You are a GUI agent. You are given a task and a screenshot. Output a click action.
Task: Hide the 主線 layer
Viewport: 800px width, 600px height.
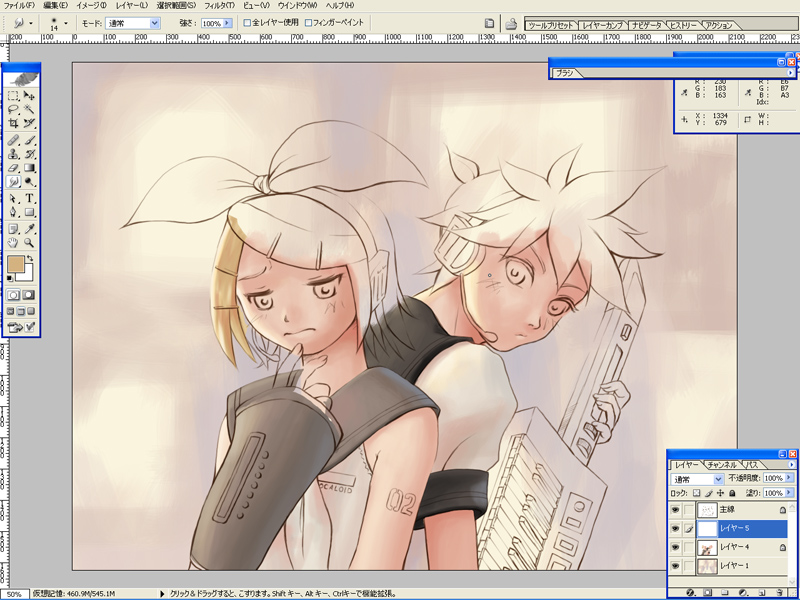click(x=676, y=510)
